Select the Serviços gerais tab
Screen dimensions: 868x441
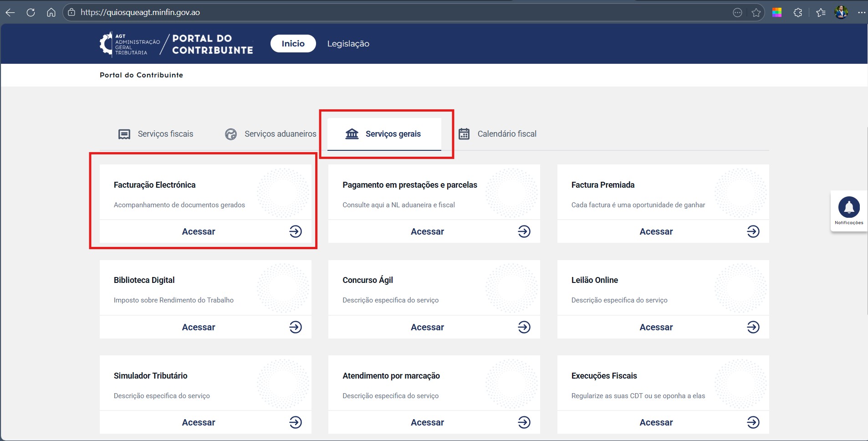click(x=383, y=134)
